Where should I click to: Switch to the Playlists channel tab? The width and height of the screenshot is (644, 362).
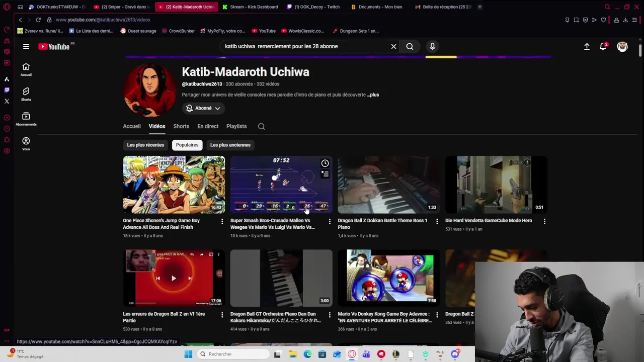tap(236, 126)
